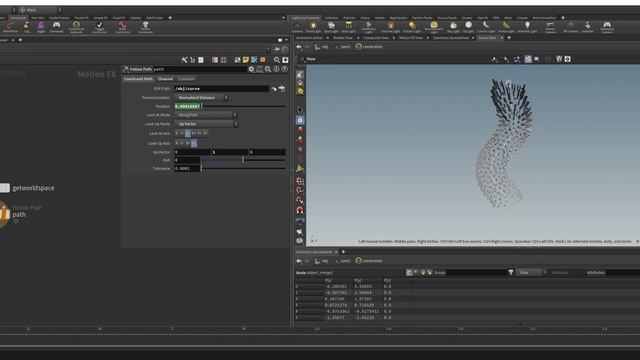Click the SOP Path input field
The width and height of the screenshot is (640, 360).
click(222, 89)
